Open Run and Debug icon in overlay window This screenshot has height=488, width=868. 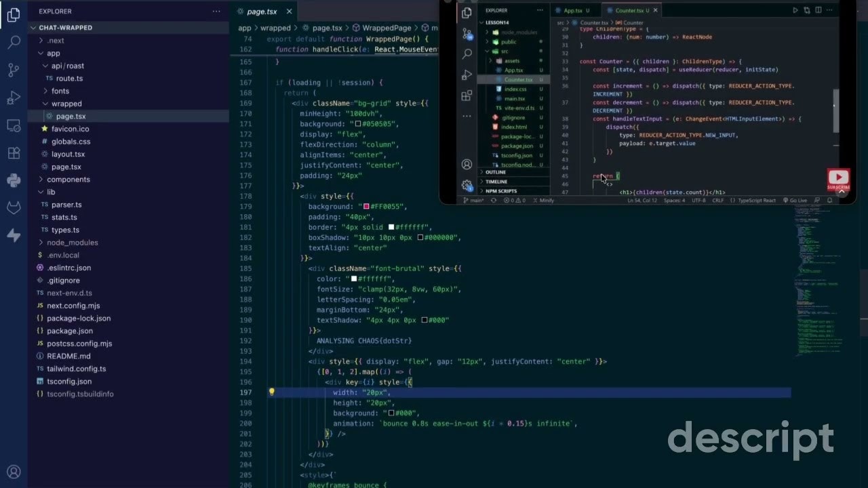point(467,75)
